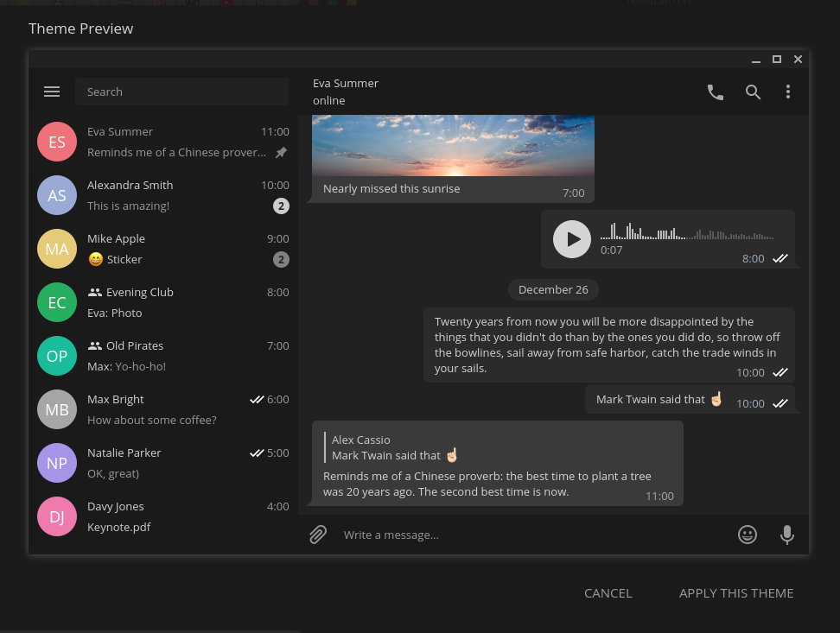Screen dimensions: 840x633
Task: Minimize the preview Telegram window
Action: [x=756, y=60]
